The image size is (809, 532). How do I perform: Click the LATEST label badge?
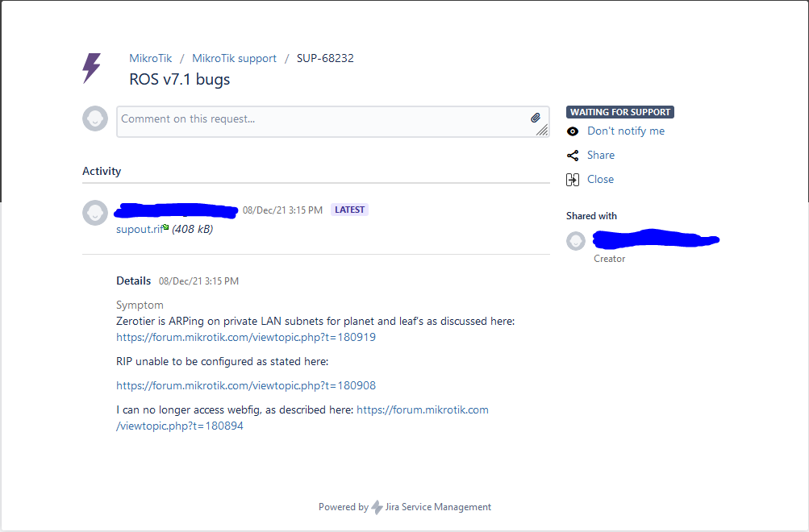coord(349,210)
